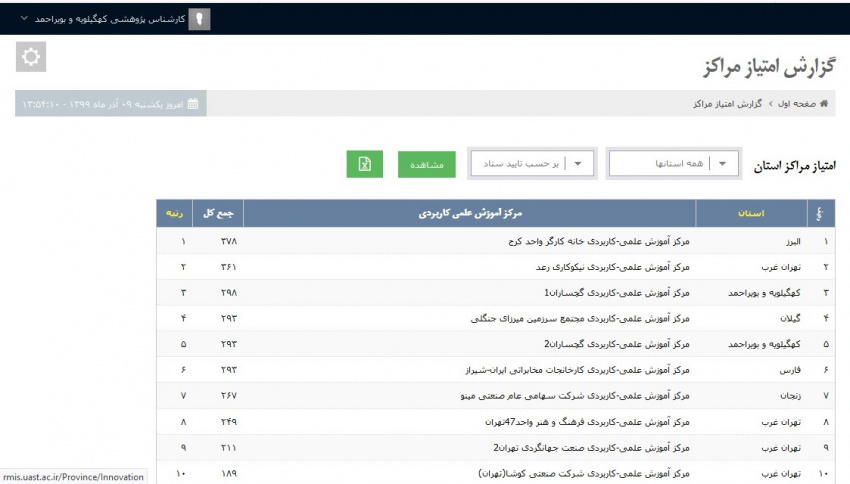Screen dimensions: 850x484
Task: Click the calendar icon beside the date
Action: coord(193,104)
